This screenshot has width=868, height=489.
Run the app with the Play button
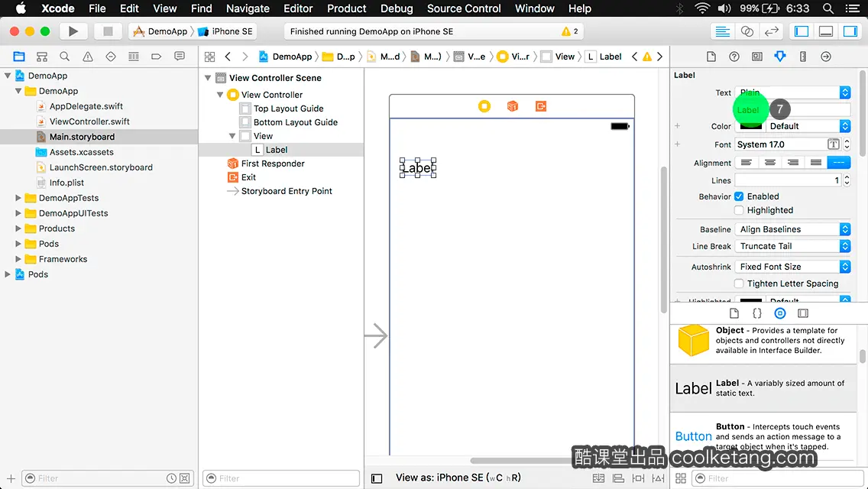point(73,31)
